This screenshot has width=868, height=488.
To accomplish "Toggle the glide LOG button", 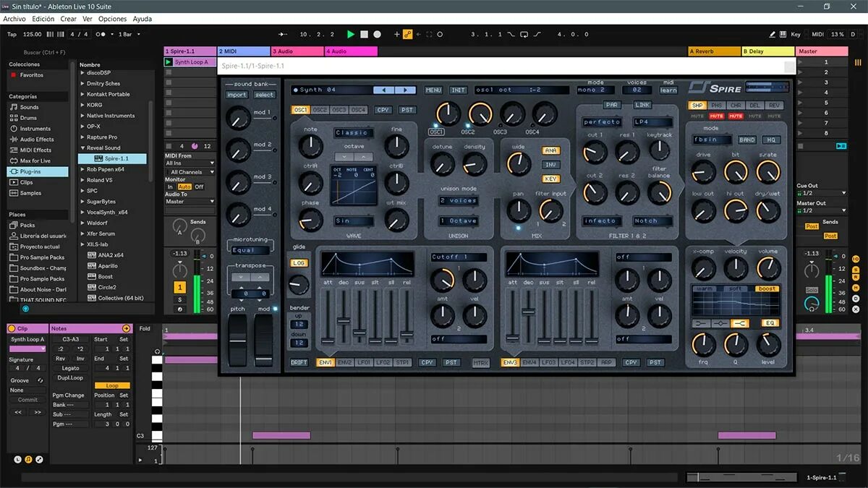I will (x=299, y=263).
